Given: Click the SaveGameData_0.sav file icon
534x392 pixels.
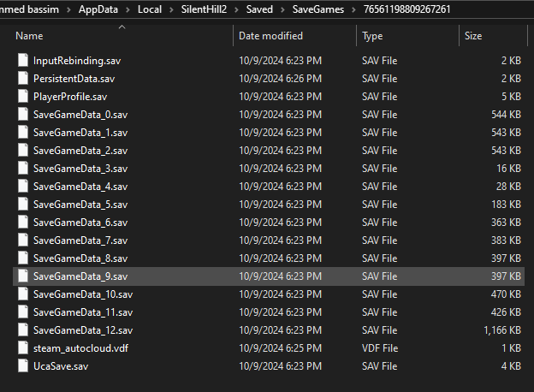Looking at the screenshot, I should coord(23,115).
